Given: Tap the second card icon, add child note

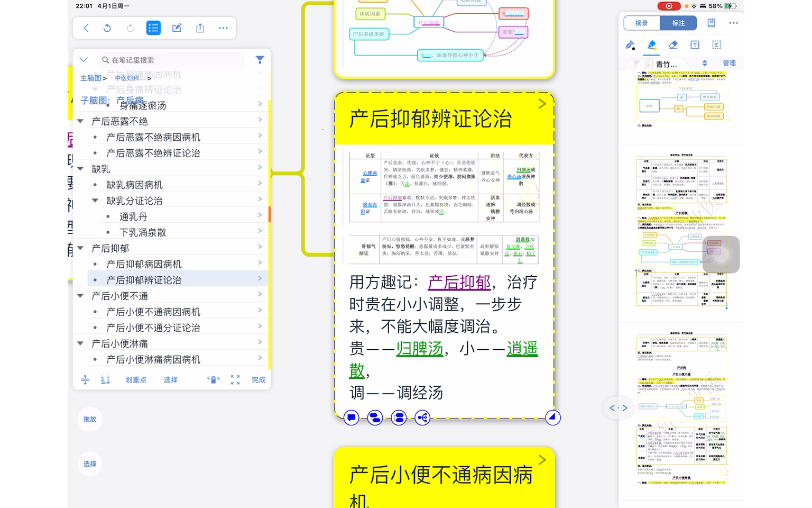Looking at the screenshot, I should point(375,418).
